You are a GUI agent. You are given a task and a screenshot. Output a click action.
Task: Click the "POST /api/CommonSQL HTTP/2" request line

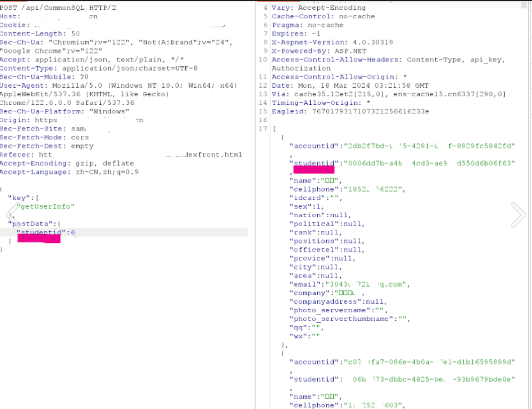pos(58,8)
